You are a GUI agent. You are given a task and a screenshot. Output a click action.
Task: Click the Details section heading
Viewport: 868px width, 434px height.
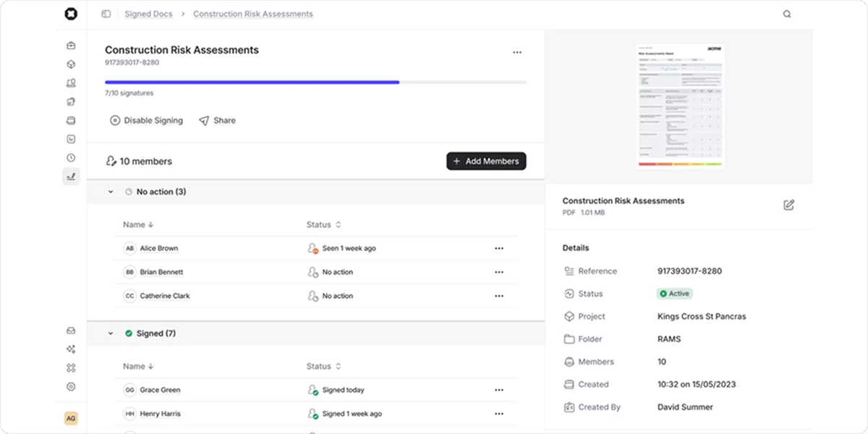click(576, 248)
